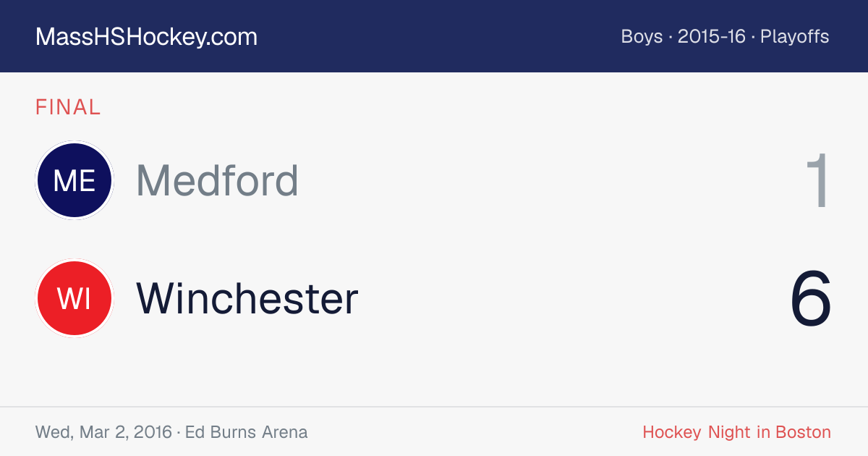
Task: Click the letters ME inside the navy circle
Action: pyautogui.click(x=75, y=181)
